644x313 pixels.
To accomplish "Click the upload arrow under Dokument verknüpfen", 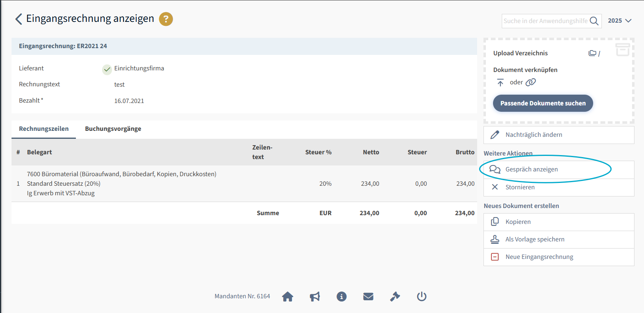I will [x=500, y=82].
